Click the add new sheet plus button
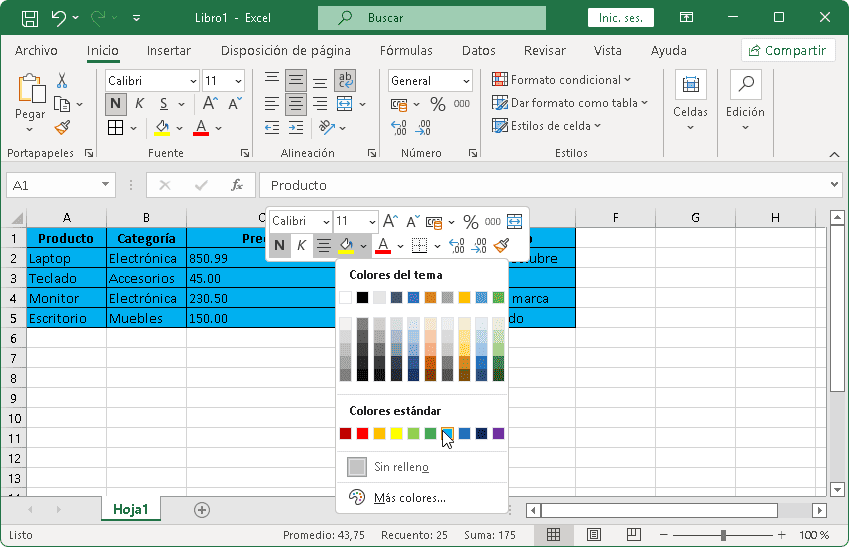Image resolution: width=849 pixels, height=547 pixels. 202,509
